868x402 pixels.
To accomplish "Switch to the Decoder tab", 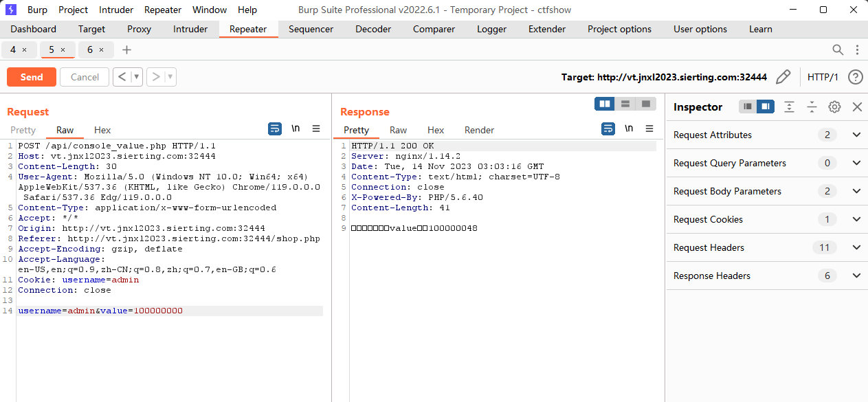I will (373, 29).
